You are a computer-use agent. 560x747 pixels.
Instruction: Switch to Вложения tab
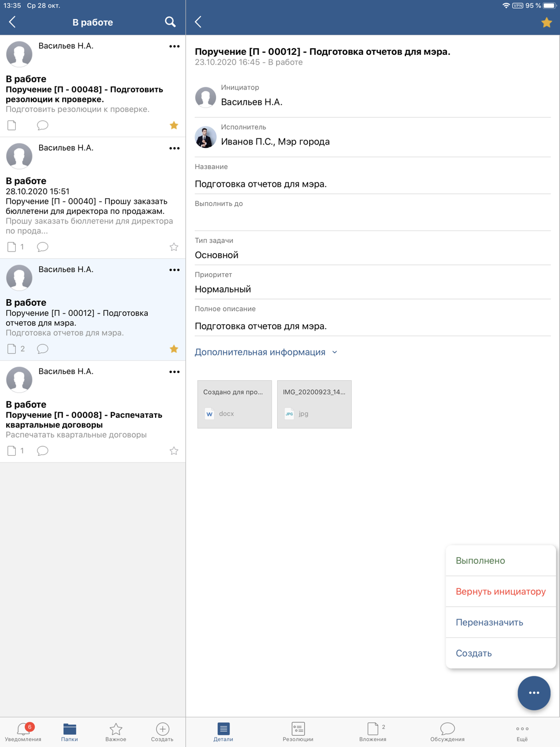click(373, 732)
